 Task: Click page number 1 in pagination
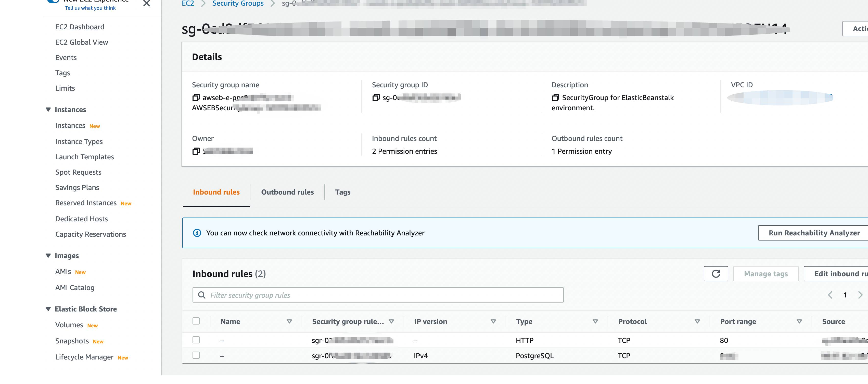[845, 295]
